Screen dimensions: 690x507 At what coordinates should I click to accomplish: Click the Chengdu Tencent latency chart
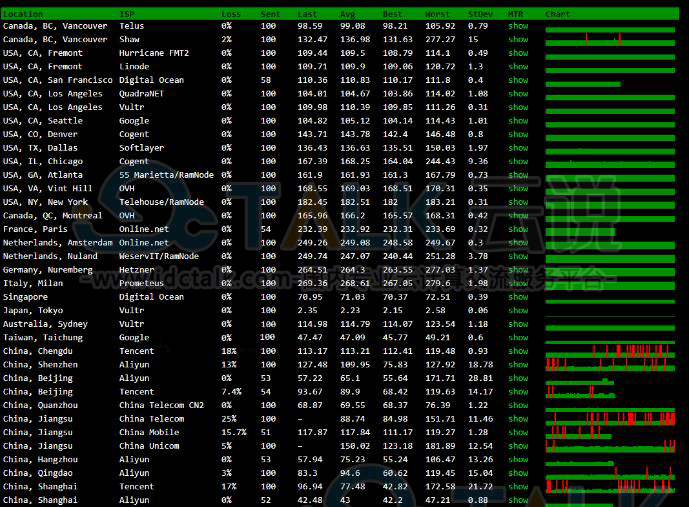(x=610, y=352)
